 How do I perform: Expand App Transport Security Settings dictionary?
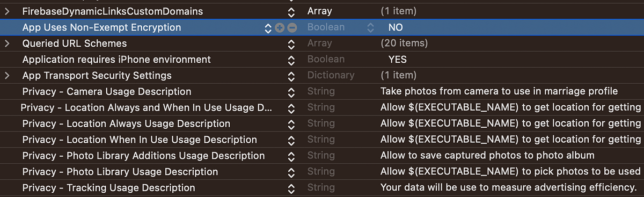click(7, 76)
